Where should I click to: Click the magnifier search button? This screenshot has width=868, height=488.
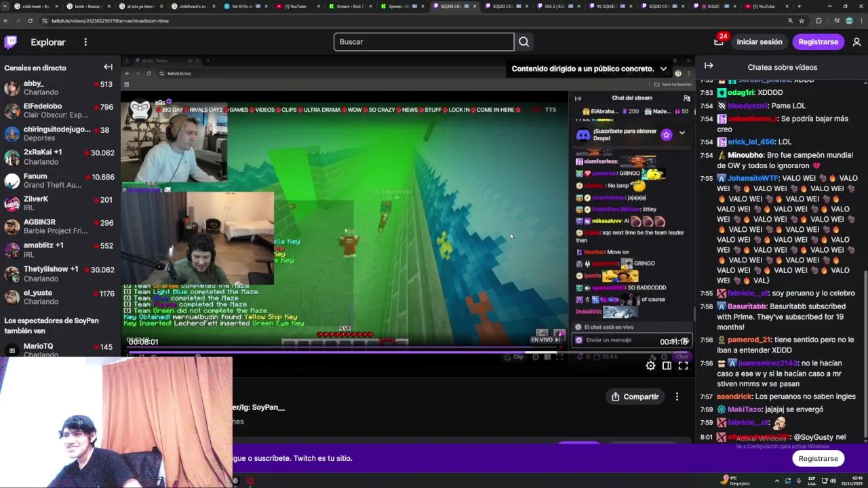click(x=524, y=42)
